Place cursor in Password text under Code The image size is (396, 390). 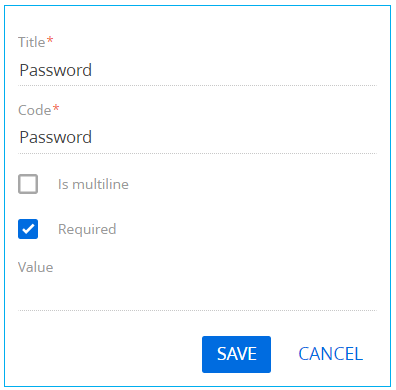pos(55,137)
